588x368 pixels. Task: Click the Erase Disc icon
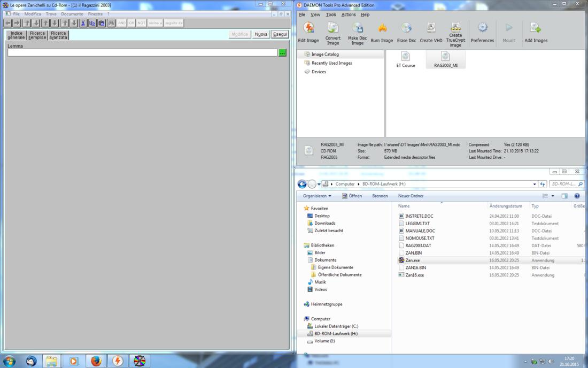(x=406, y=32)
